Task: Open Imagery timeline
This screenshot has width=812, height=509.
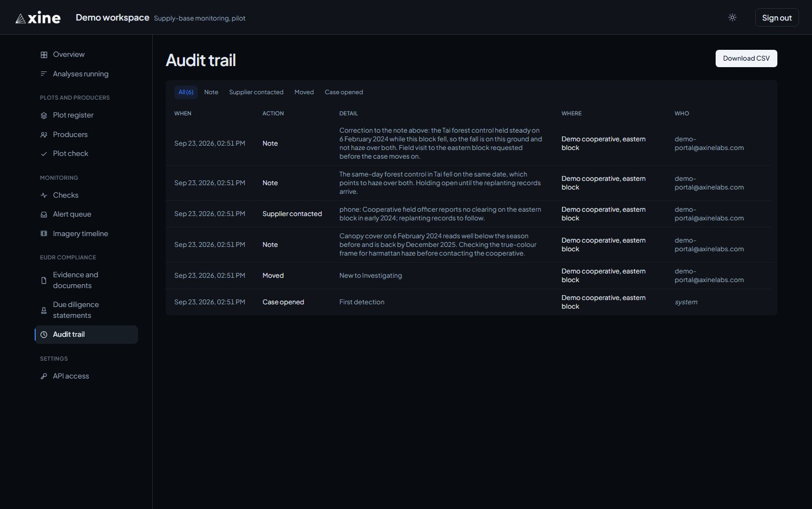Action: pos(86,234)
